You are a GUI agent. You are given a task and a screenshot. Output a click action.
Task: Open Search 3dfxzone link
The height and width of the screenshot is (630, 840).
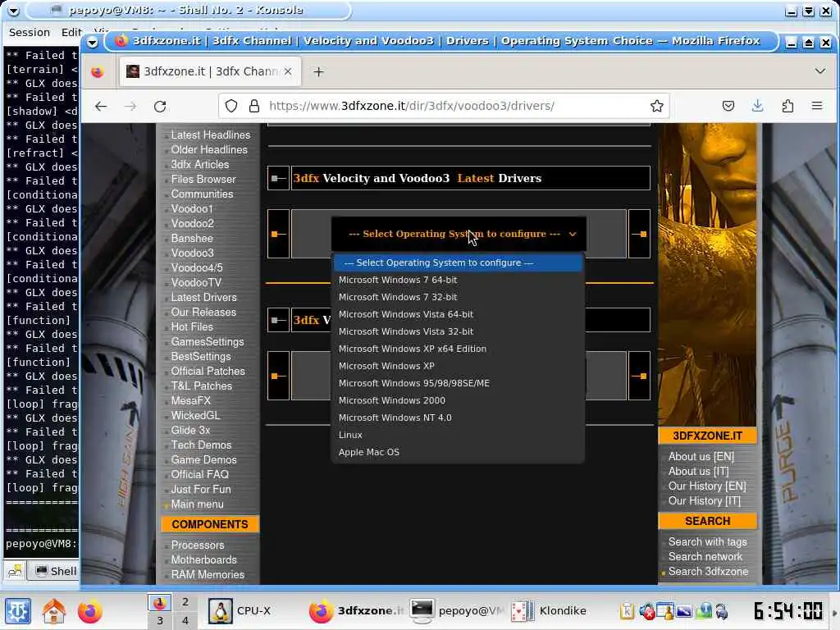pyautogui.click(x=708, y=572)
